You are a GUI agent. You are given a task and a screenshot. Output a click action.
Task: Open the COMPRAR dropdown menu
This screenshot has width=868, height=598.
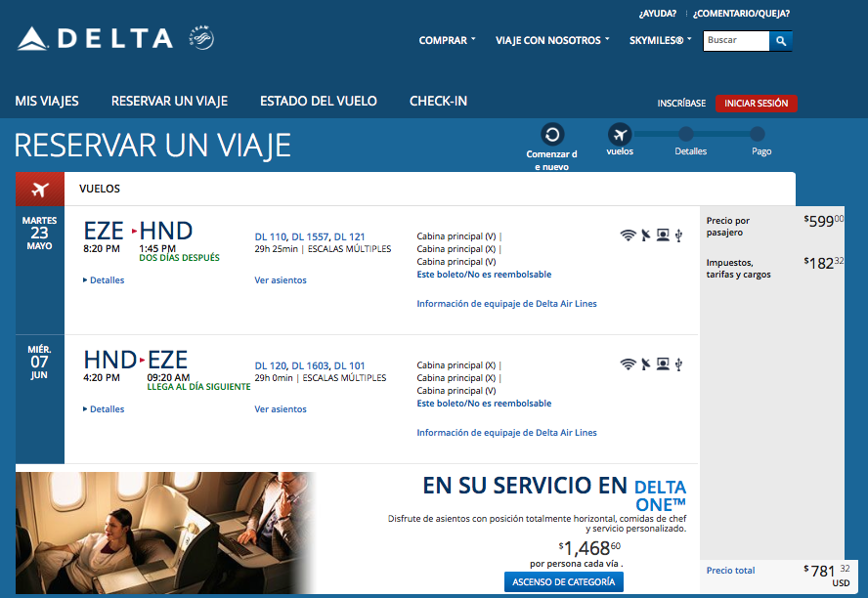click(x=447, y=40)
